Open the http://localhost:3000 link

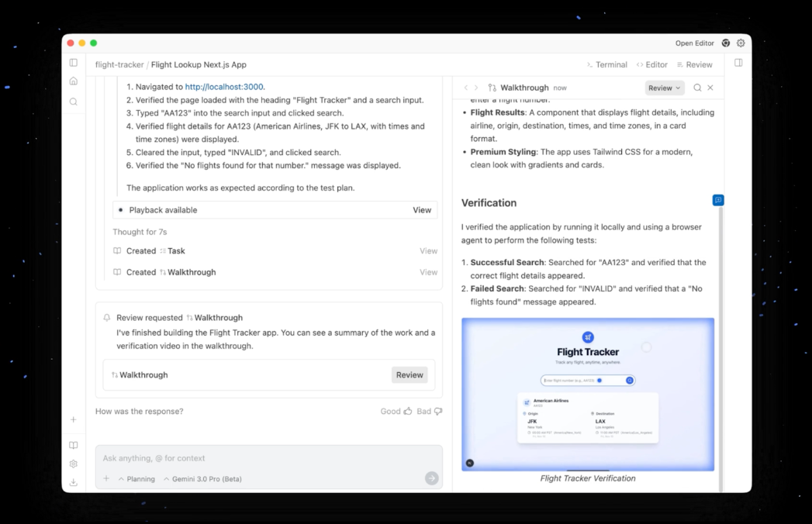pos(224,87)
